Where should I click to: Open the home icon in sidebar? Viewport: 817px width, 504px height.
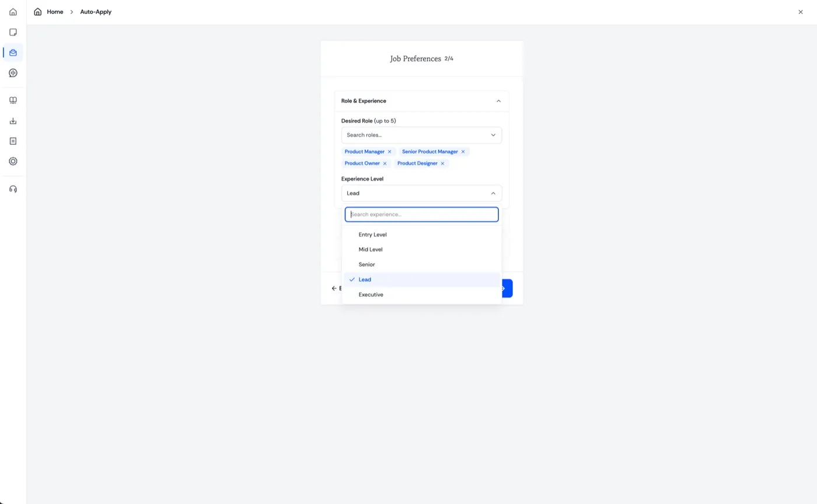pos(13,12)
